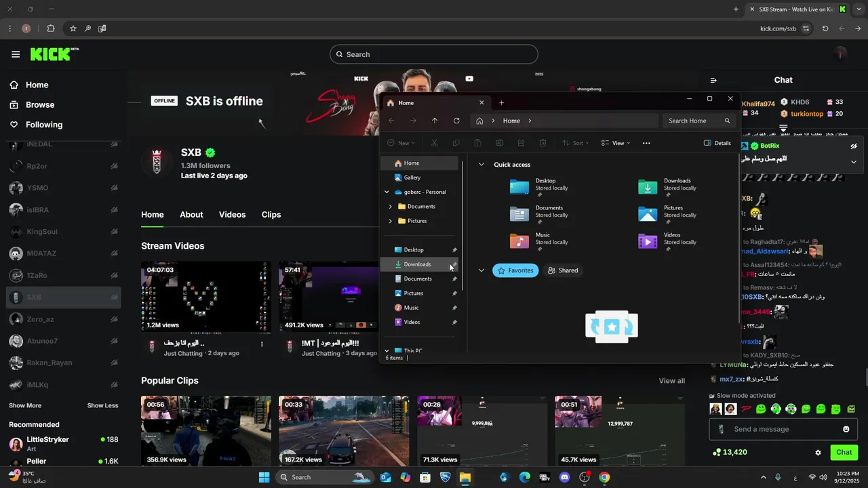The image size is (868, 488).
Task: Collapse the Kick chat panel
Action: 713,80
